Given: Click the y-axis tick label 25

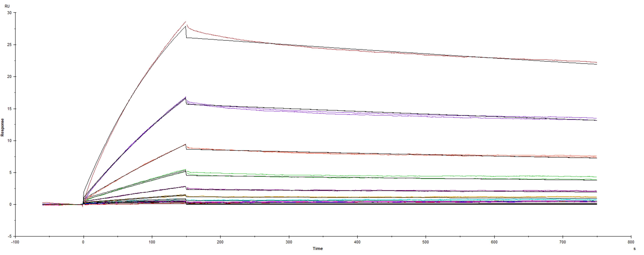Looking at the screenshot, I should (x=9, y=45).
